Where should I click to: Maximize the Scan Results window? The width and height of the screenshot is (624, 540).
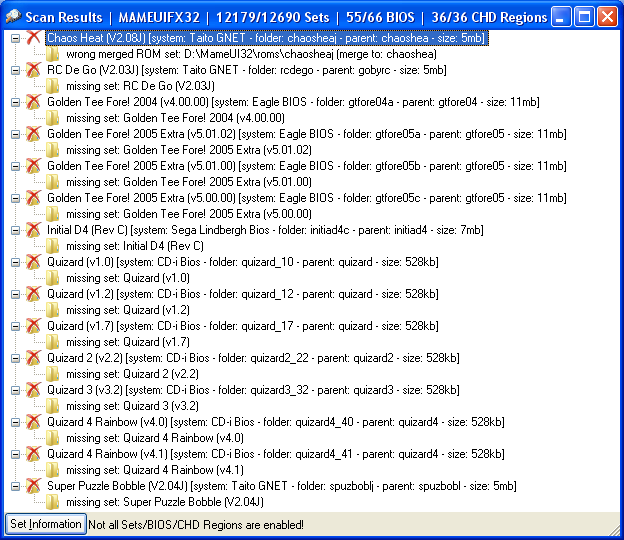[584, 17]
